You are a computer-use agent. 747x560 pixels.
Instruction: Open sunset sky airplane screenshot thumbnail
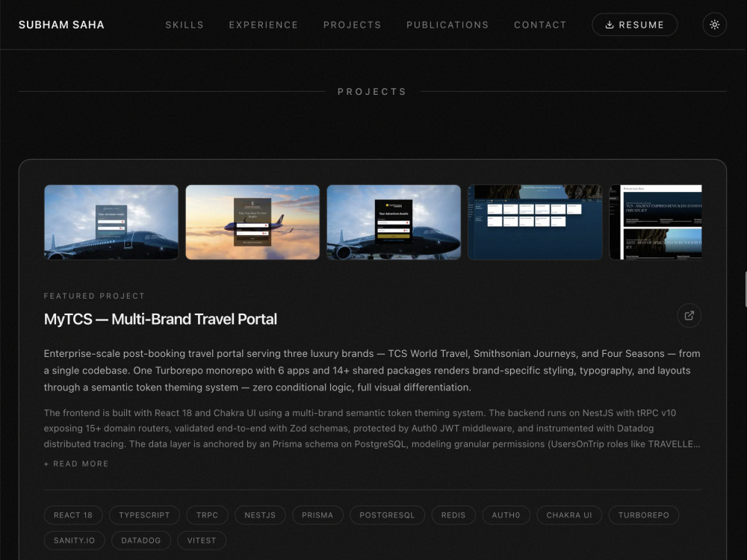(252, 223)
